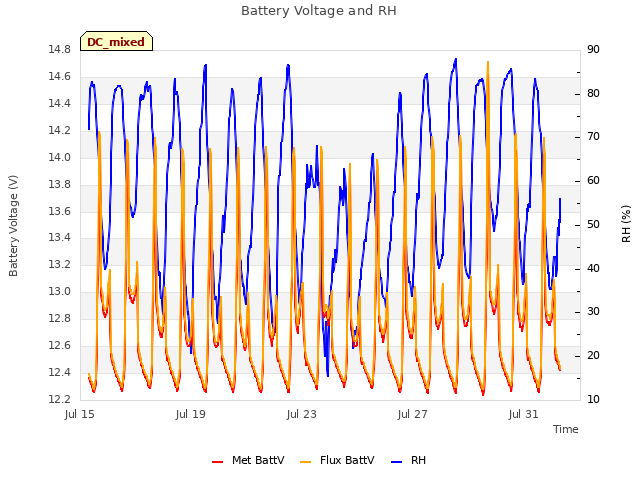The image size is (640, 480).
Task: Select the DC_mixed annotation label
Action: (116, 42)
